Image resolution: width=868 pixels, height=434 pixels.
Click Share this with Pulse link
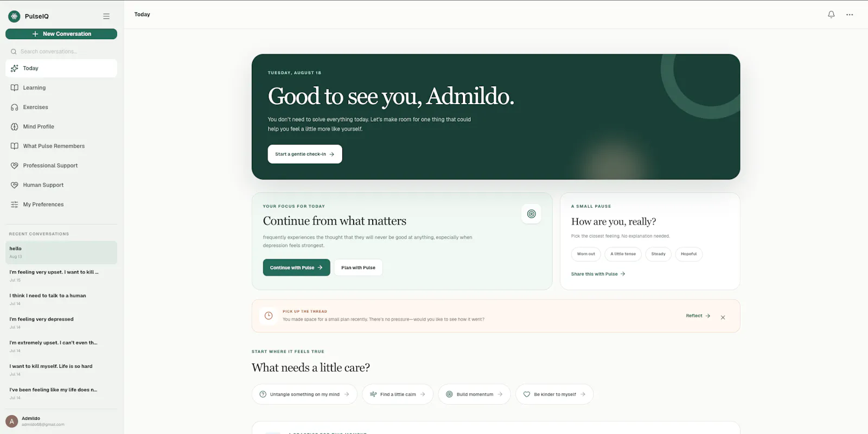[x=598, y=274]
